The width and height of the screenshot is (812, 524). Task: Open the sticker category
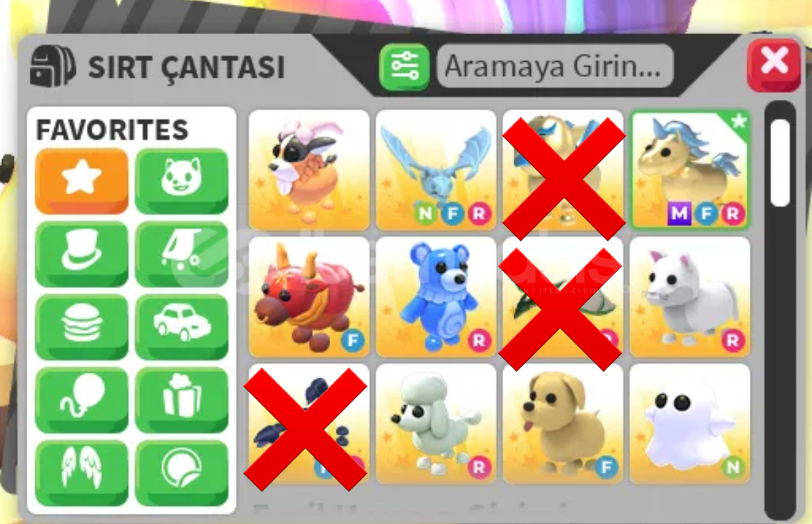pyautogui.click(x=182, y=473)
